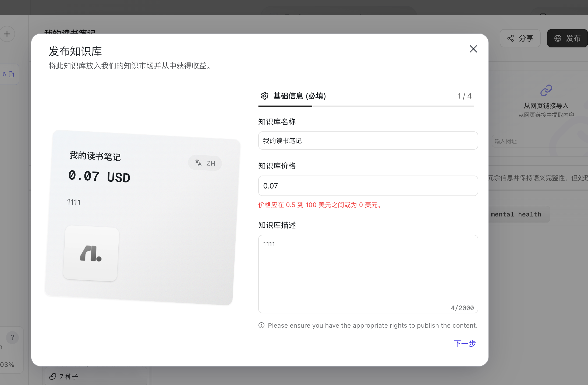Click the 分享 button

(x=520, y=38)
